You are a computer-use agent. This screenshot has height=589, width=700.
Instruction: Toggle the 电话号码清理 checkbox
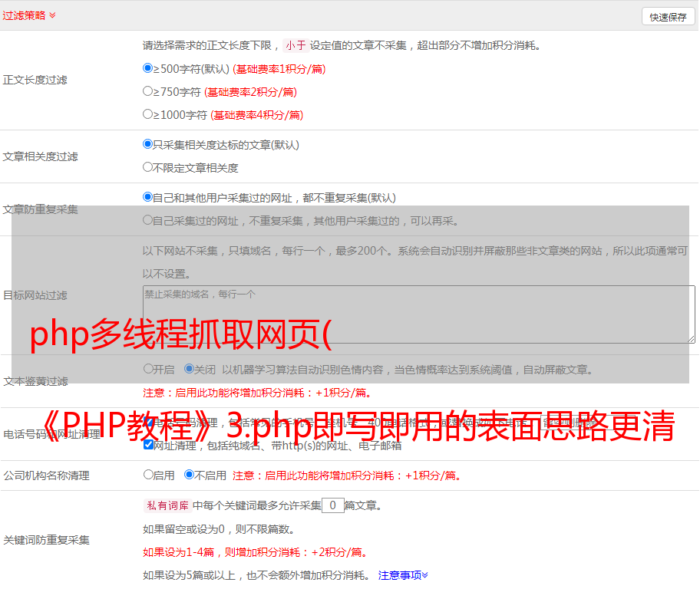pyautogui.click(x=149, y=422)
